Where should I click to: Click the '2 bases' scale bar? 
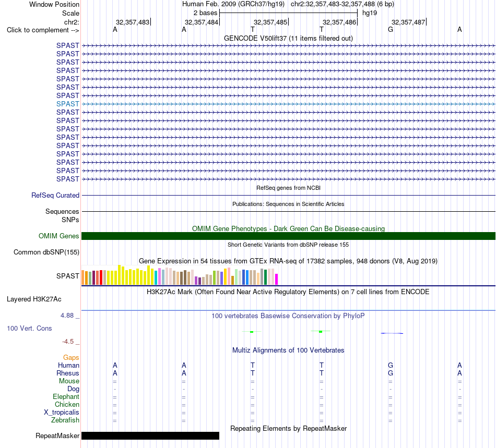tap(288, 13)
